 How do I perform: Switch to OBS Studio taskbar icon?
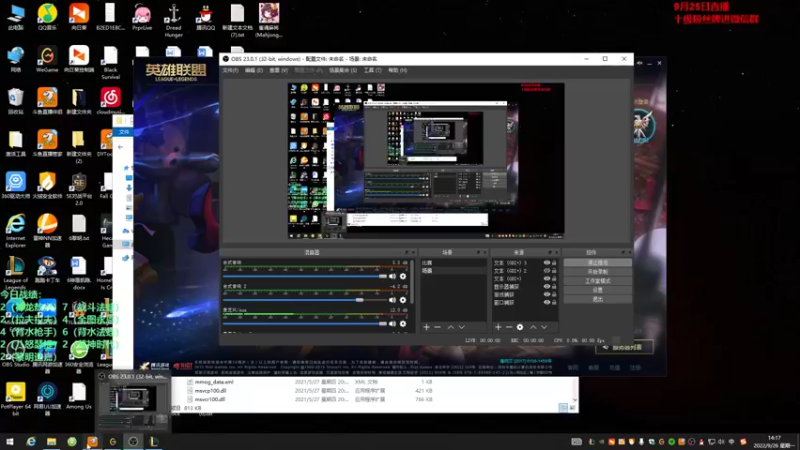(x=133, y=441)
